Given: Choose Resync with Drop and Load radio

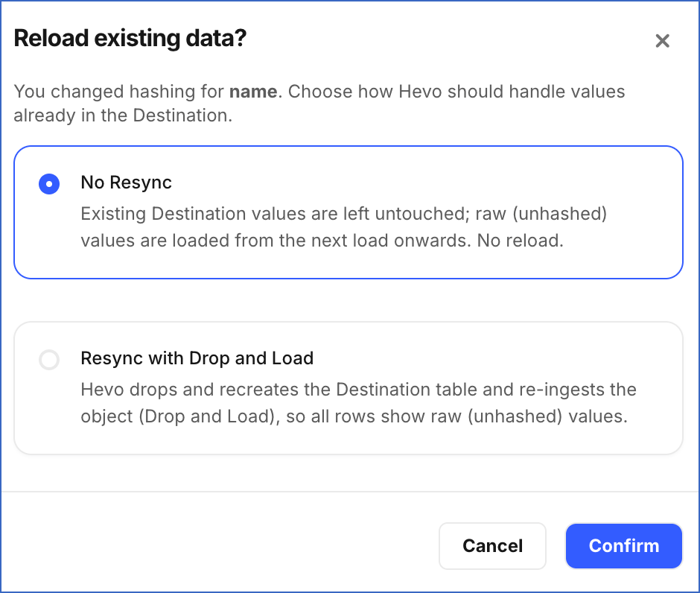Looking at the screenshot, I should [49, 360].
